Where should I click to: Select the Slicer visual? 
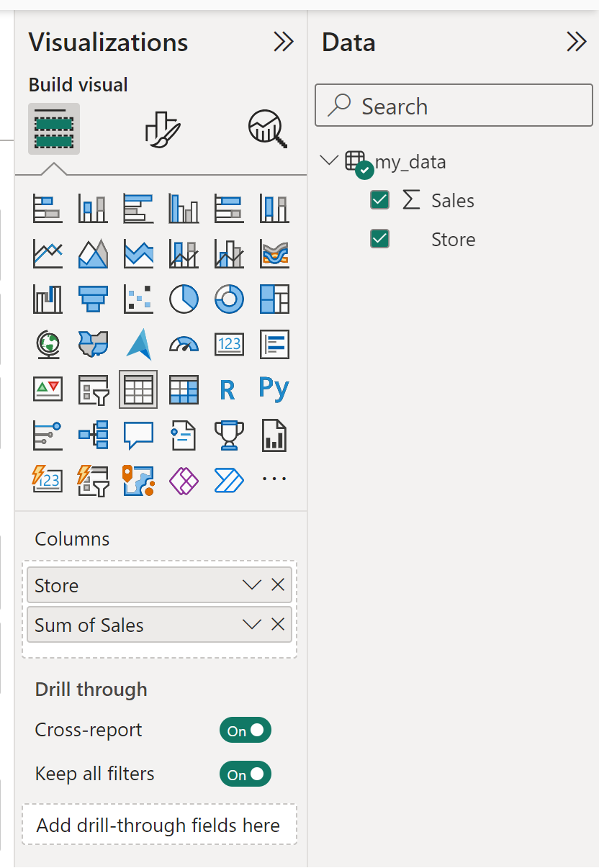(93, 389)
